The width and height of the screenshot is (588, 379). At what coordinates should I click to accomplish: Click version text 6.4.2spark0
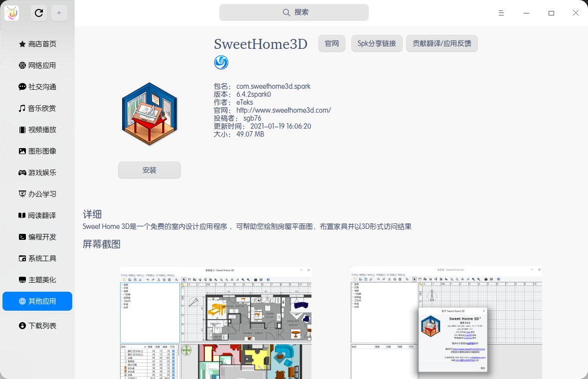254,95
